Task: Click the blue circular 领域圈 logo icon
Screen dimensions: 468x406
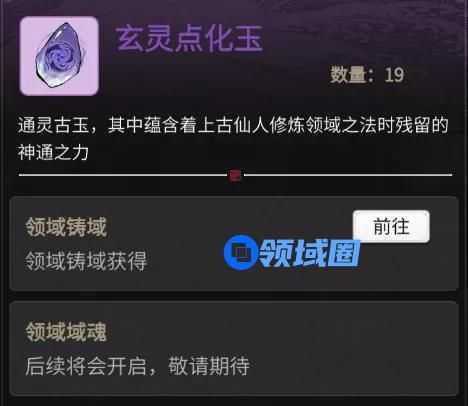Action: (x=241, y=252)
